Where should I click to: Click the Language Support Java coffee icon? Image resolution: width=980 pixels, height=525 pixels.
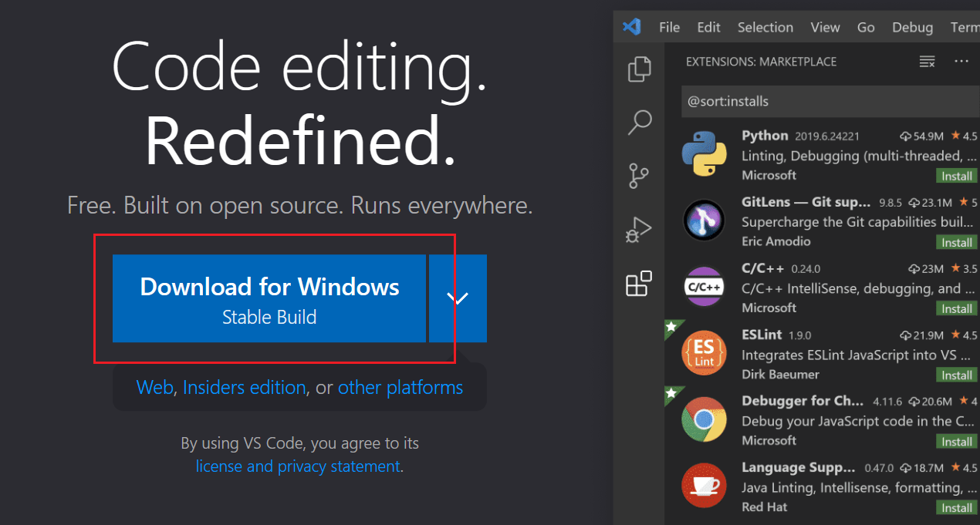(704, 486)
